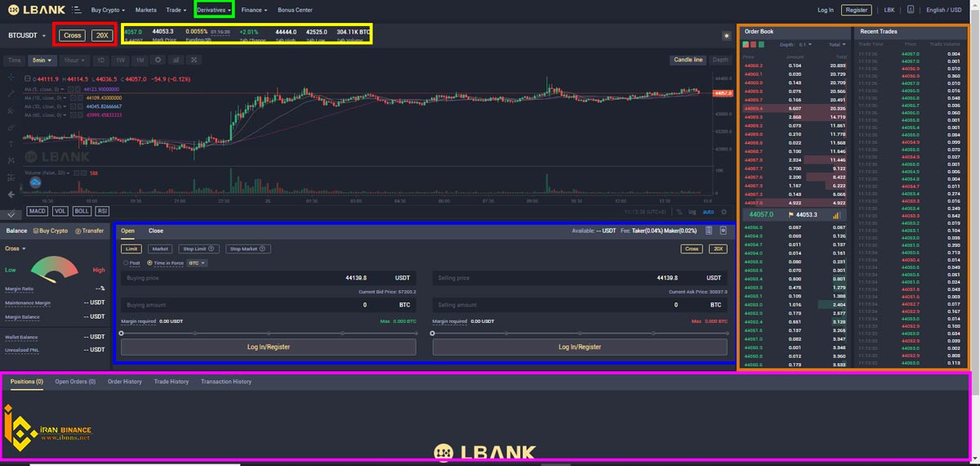Screen dimensions: 980x466
Task: Toggle light theme with the sun icon
Action: point(726,36)
